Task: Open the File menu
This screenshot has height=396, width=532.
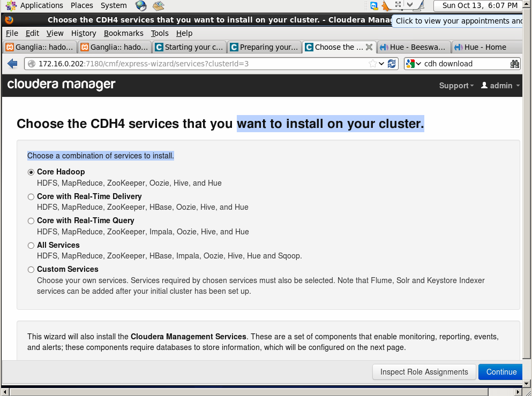Action: (12, 33)
